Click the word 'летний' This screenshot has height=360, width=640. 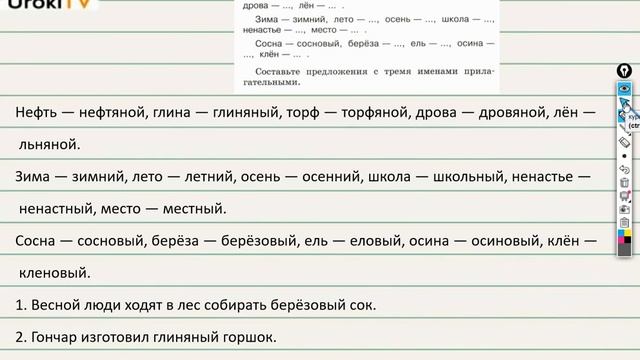(209, 177)
